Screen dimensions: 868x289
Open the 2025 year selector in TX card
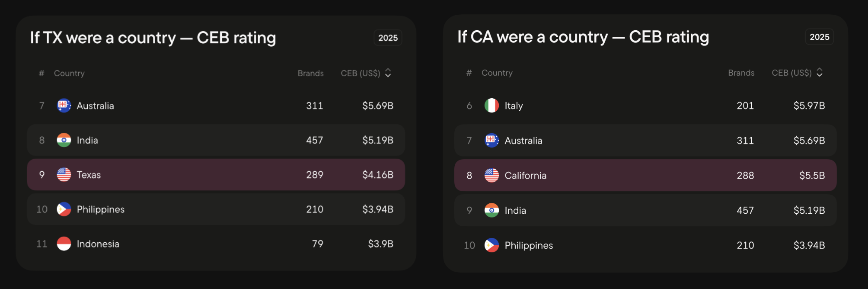[x=388, y=38]
